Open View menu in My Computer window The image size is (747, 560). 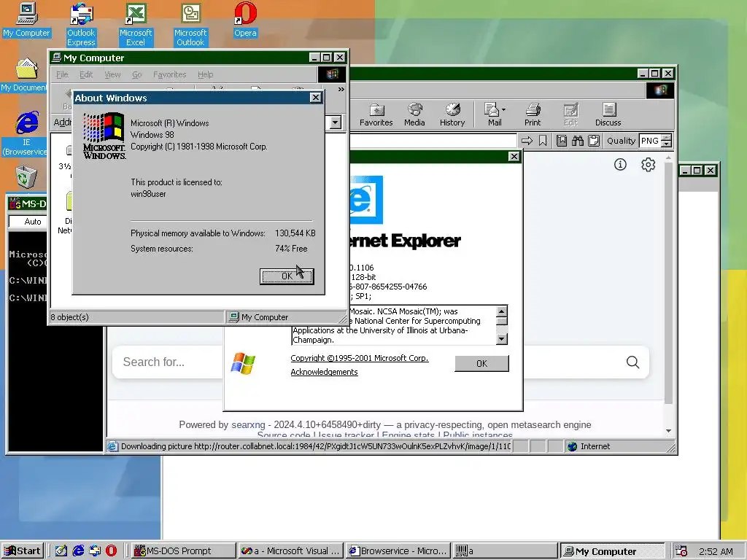pyautogui.click(x=112, y=74)
